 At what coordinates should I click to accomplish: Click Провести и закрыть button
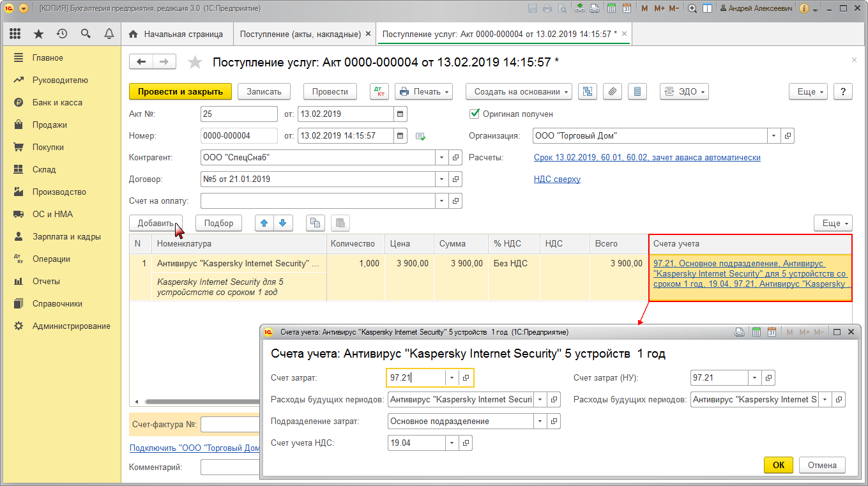click(180, 91)
